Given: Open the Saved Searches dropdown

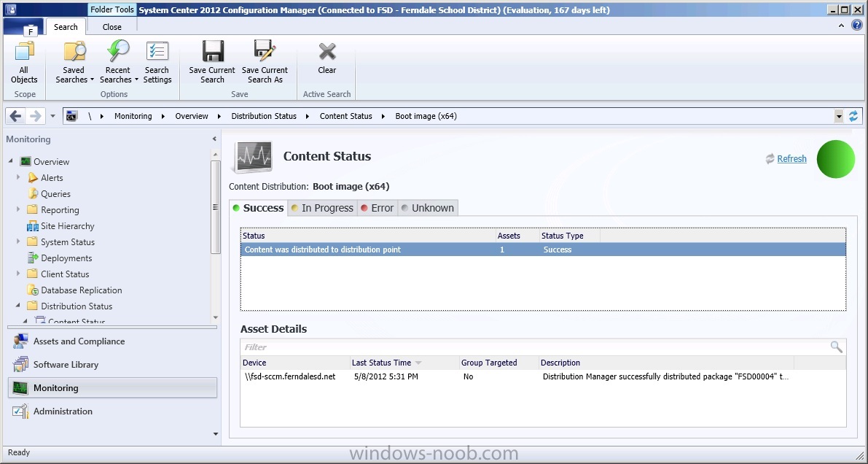Looking at the screenshot, I should click(74, 62).
